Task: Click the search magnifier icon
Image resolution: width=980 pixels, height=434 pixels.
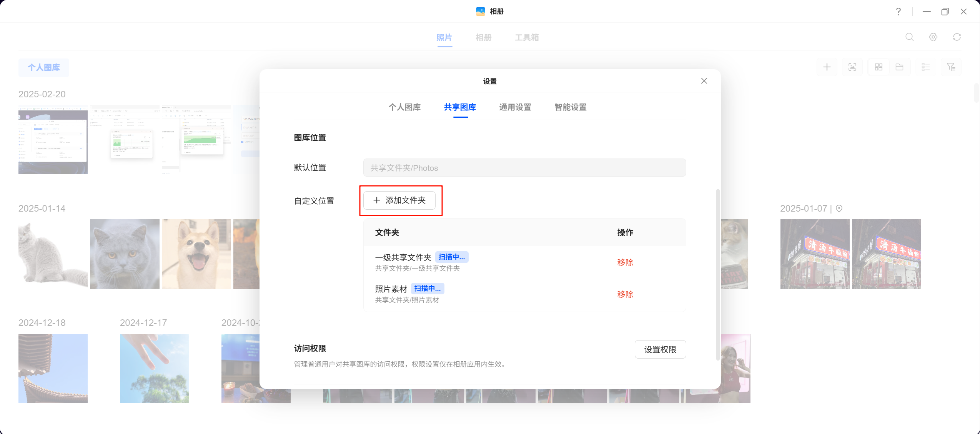Action: point(909,37)
